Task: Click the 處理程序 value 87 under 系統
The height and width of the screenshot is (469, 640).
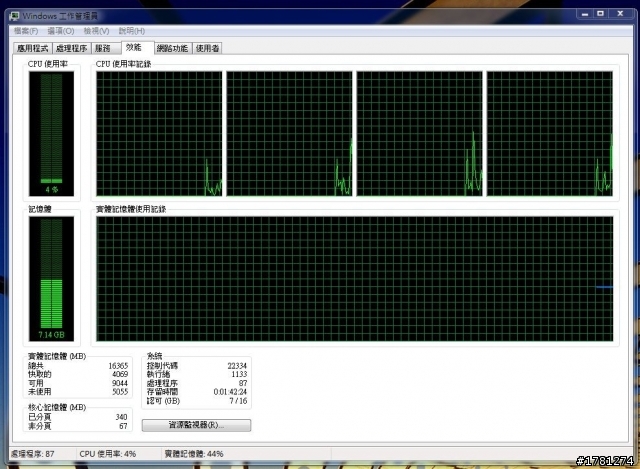Action: (243, 383)
